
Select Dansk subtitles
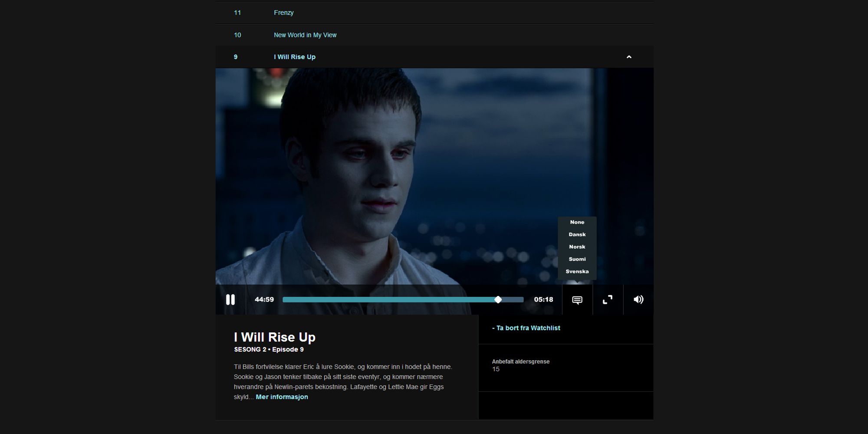point(577,234)
